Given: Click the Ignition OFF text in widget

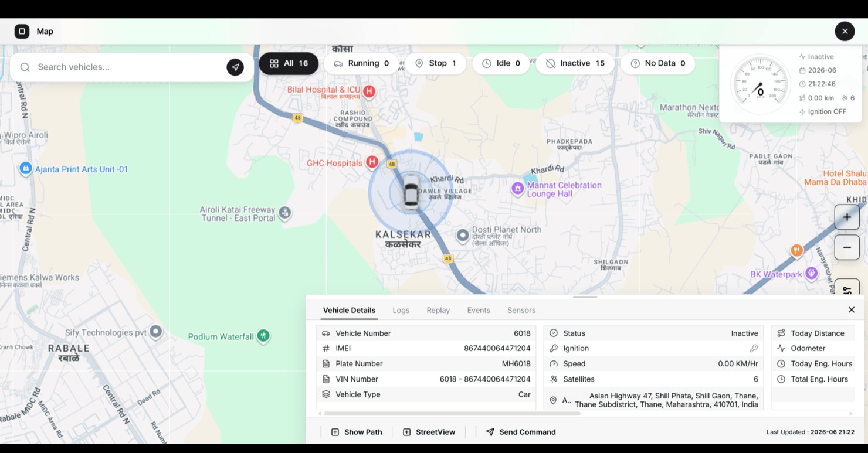Looking at the screenshot, I should [827, 111].
